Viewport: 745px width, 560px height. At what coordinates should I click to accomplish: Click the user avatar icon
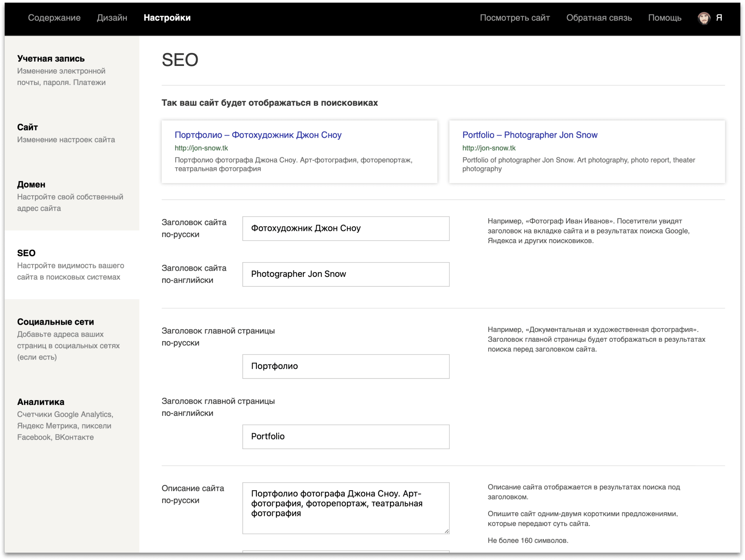[x=704, y=18]
